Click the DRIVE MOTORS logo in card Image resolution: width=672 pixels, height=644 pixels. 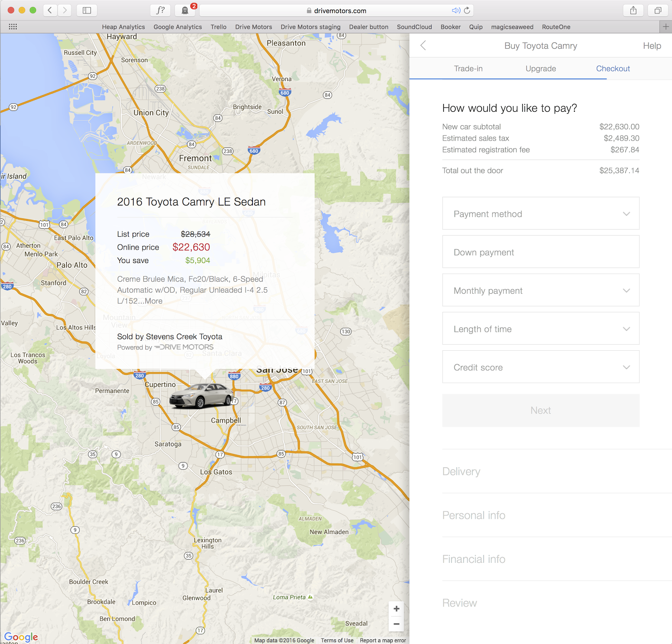184,347
